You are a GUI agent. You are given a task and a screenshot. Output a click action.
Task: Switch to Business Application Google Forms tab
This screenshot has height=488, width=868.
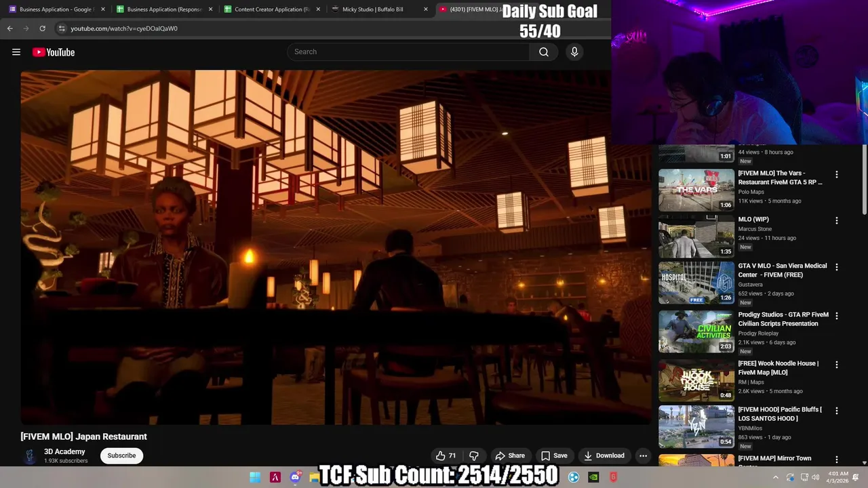56,9
